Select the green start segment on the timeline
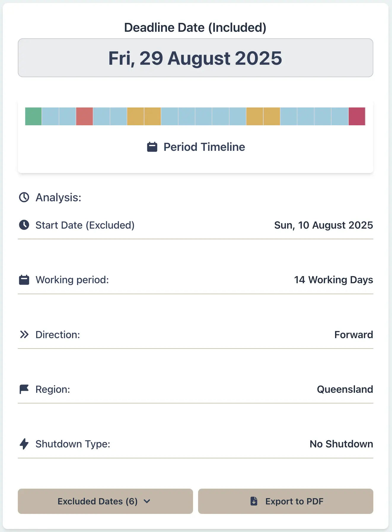The width and height of the screenshot is (392, 532). click(x=33, y=116)
